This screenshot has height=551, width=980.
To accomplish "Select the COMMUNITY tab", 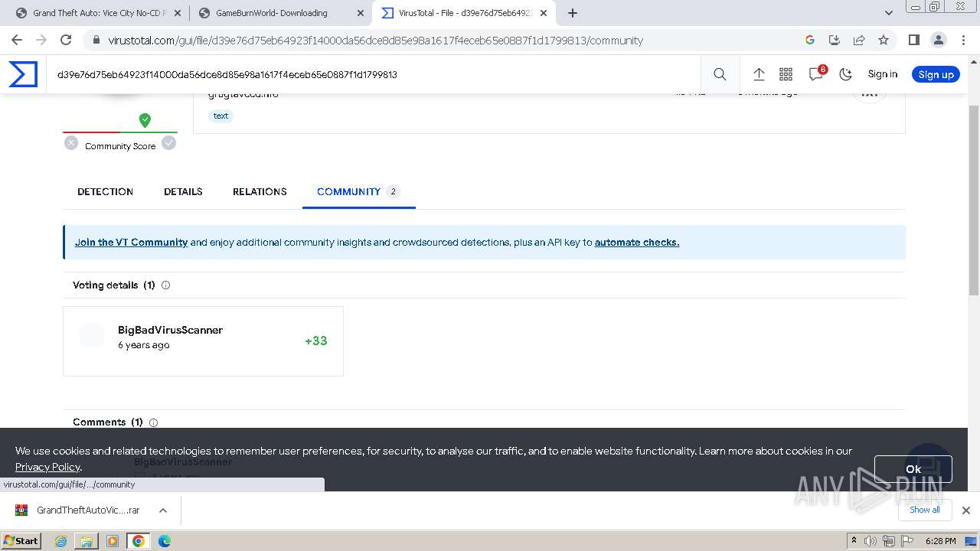I will coord(359,191).
